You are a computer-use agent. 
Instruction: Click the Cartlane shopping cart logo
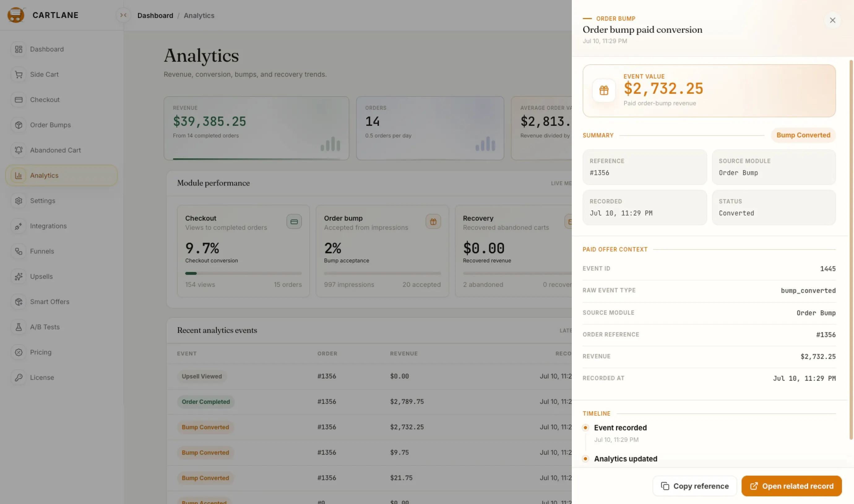pyautogui.click(x=16, y=15)
